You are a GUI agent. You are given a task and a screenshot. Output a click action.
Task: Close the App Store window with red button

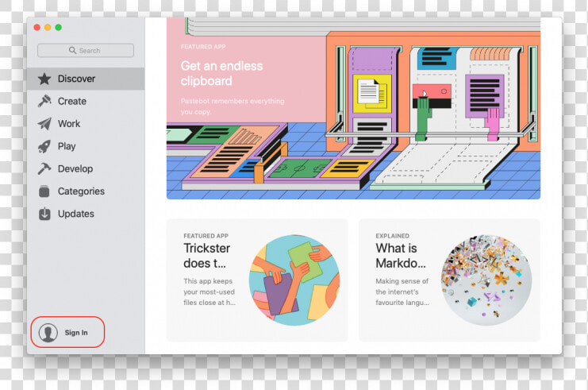[37, 27]
